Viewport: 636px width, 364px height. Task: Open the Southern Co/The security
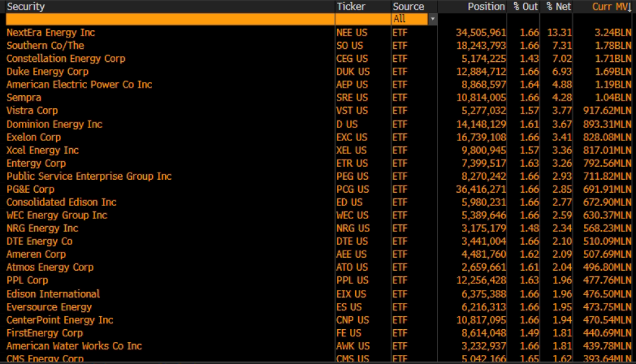click(x=45, y=46)
